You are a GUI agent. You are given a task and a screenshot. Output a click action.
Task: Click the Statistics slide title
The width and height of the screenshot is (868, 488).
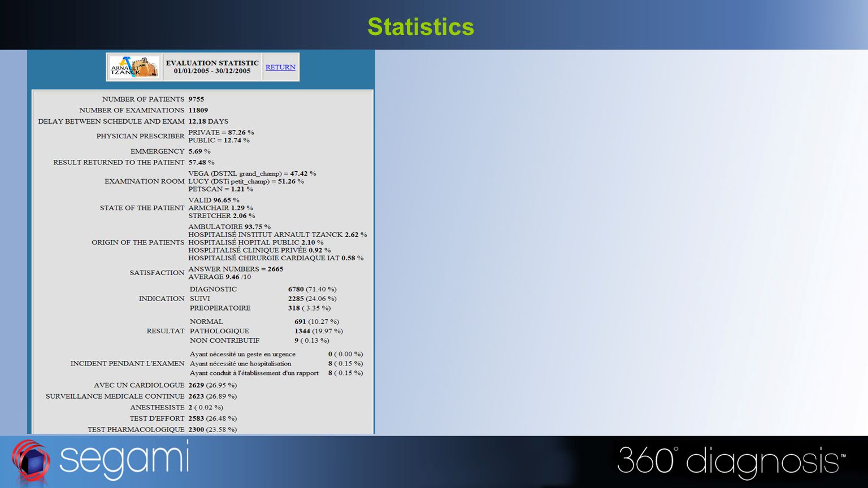pyautogui.click(x=421, y=27)
